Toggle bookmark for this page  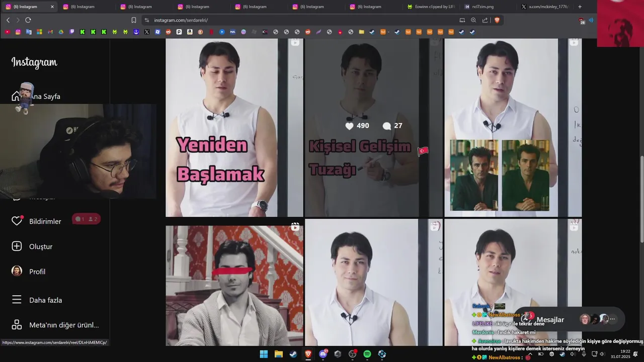click(134, 20)
